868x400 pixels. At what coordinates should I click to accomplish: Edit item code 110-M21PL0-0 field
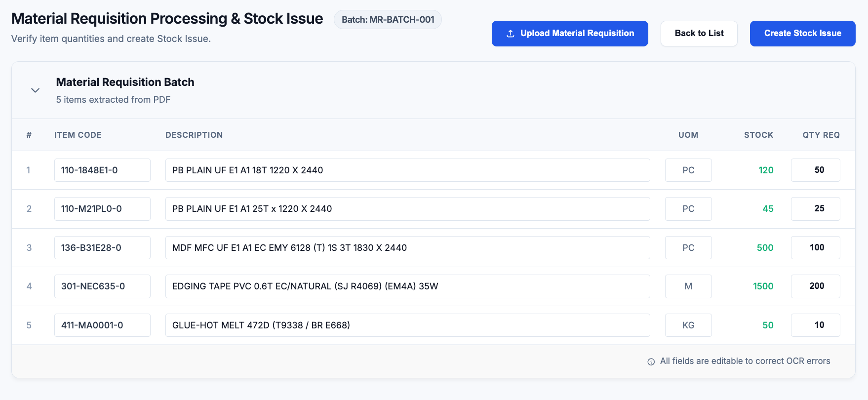(102, 209)
